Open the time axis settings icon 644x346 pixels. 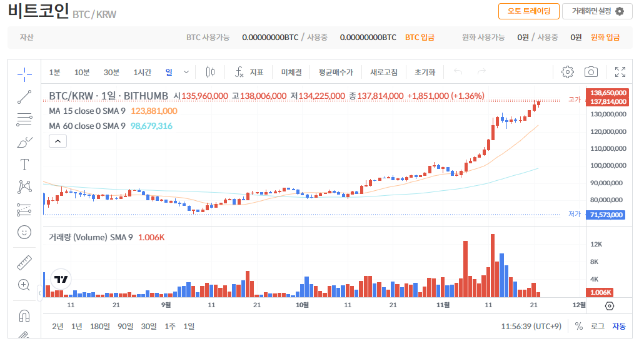pos(610,306)
